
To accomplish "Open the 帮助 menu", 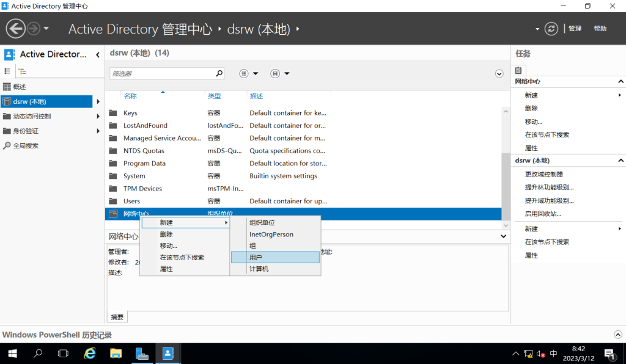I will pyautogui.click(x=600, y=29).
